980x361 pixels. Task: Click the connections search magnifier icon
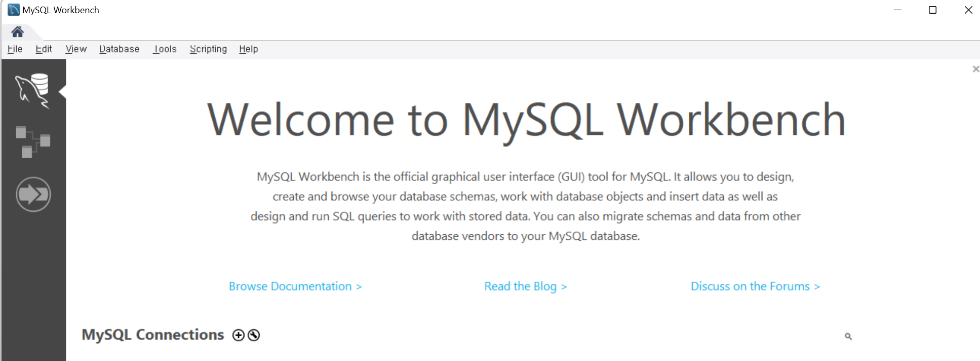point(848,336)
